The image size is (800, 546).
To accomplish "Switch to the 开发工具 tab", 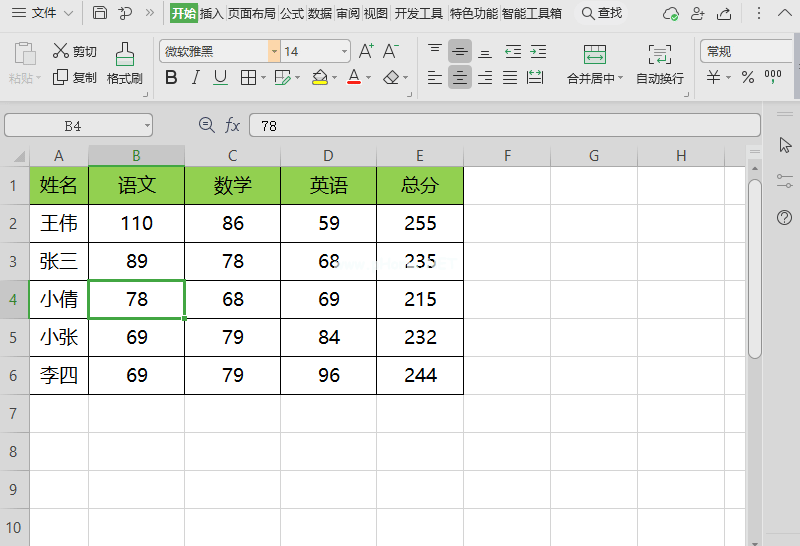I will click(x=418, y=13).
